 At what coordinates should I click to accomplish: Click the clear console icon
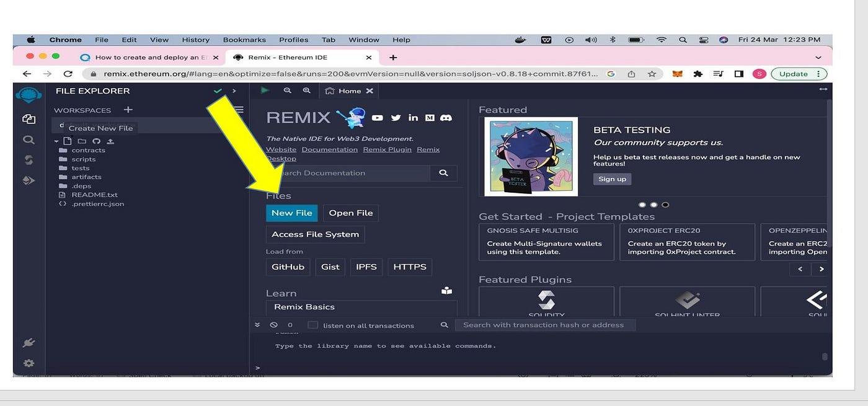[x=273, y=325]
